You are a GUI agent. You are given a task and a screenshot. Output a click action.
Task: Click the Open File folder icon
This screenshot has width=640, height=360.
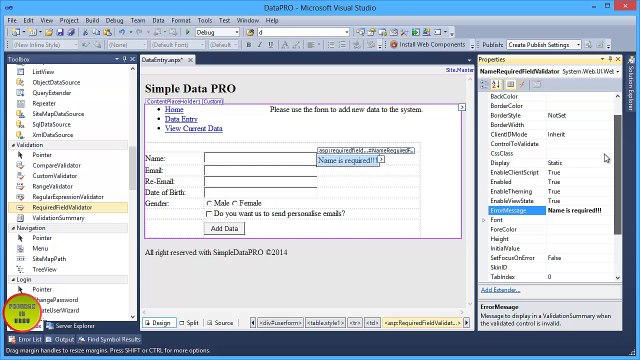click(x=49, y=32)
